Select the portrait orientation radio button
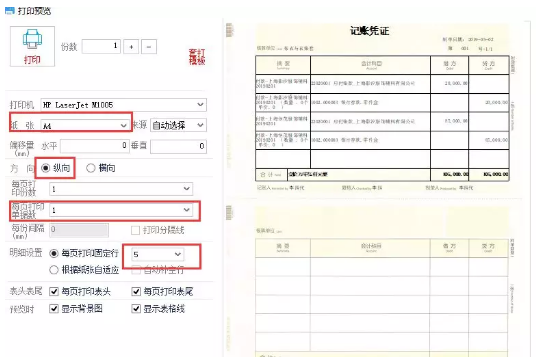The width and height of the screenshot is (536, 360). [45, 168]
